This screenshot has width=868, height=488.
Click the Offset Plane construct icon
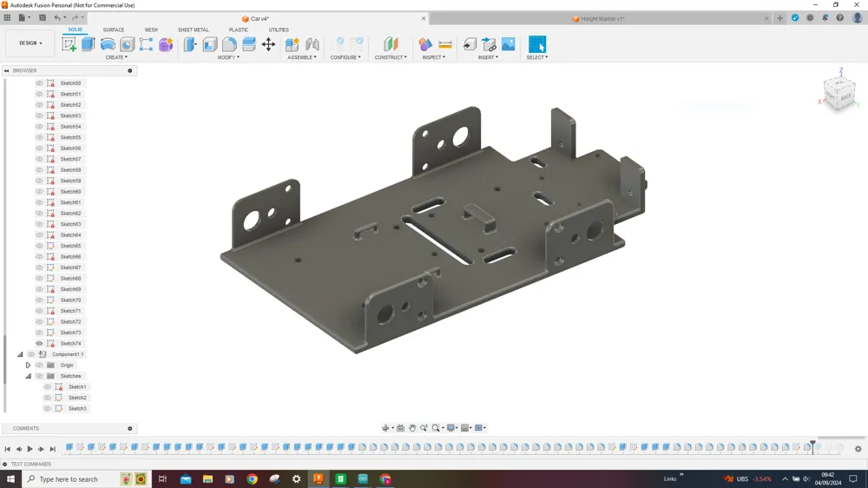point(391,44)
